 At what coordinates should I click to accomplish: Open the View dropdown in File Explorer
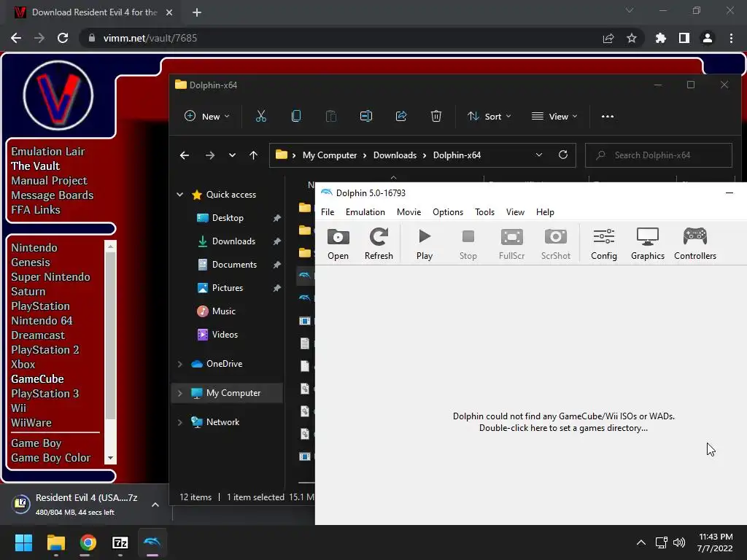[x=554, y=116]
